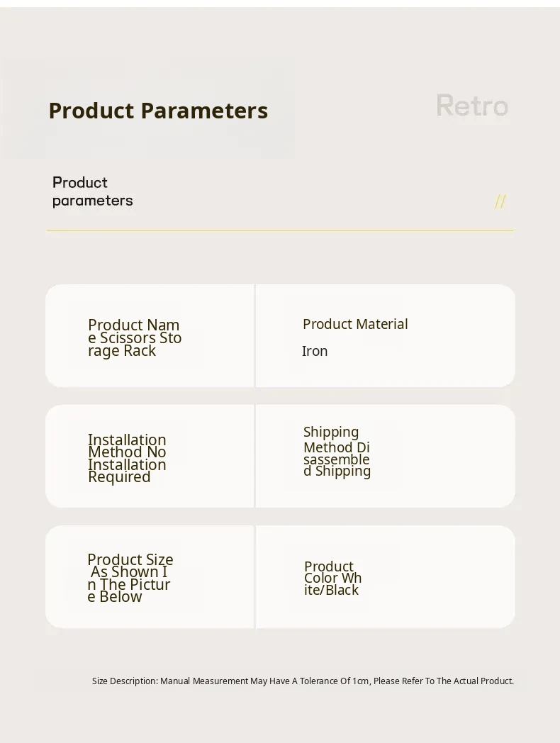Select the Product Color White/Black text
The height and width of the screenshot is (743, 560).
click(x=332, y=578)
